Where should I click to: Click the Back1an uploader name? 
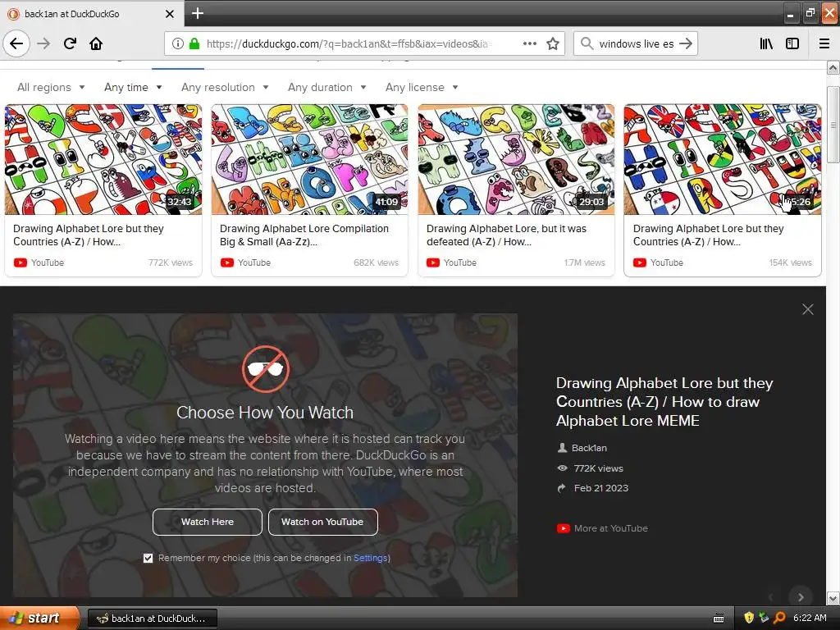(x=589, y=448)
